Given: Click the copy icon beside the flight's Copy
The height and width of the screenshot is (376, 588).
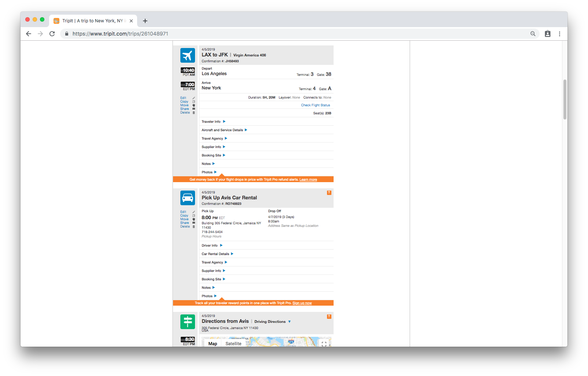Looking at the screenshot, I should click(194, 102).
